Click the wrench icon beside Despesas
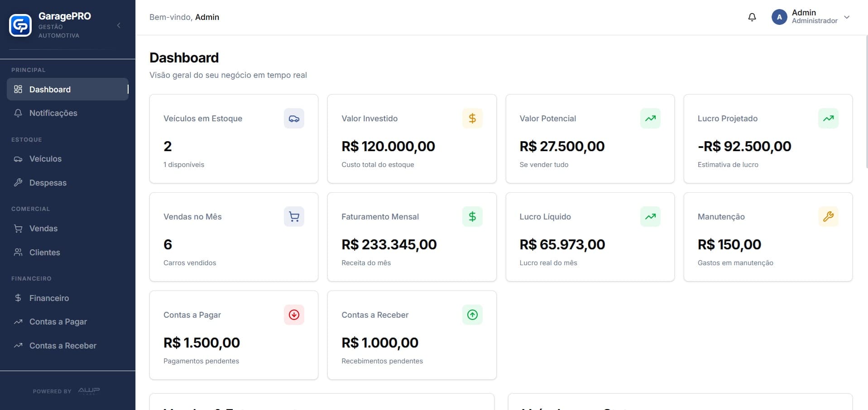 [x=18, y=183]
